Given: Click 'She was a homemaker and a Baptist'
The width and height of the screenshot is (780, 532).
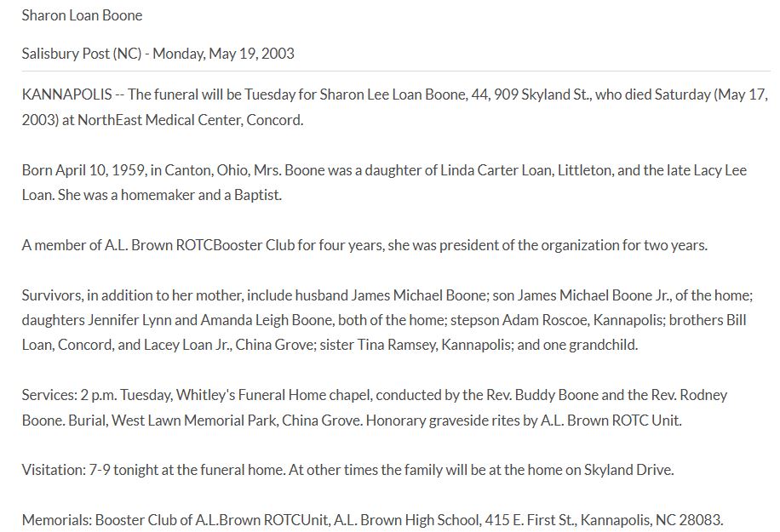Looking at the screenshot, I should tap(169, 195).
